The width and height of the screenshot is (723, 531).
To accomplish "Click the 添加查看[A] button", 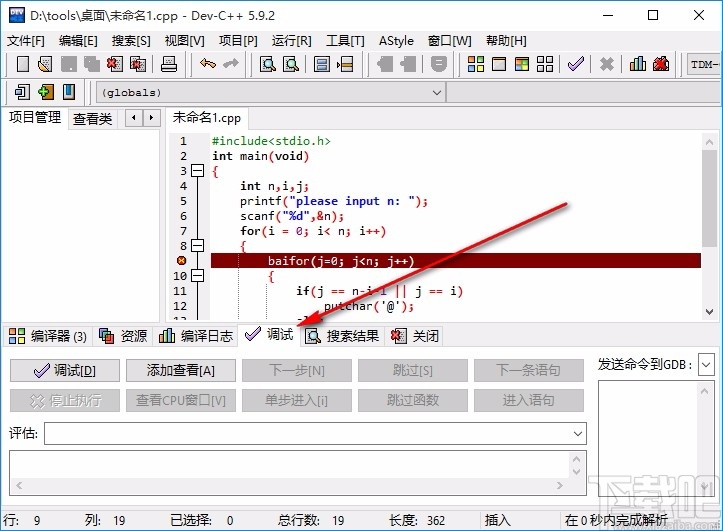I will [x=181, y=371].
